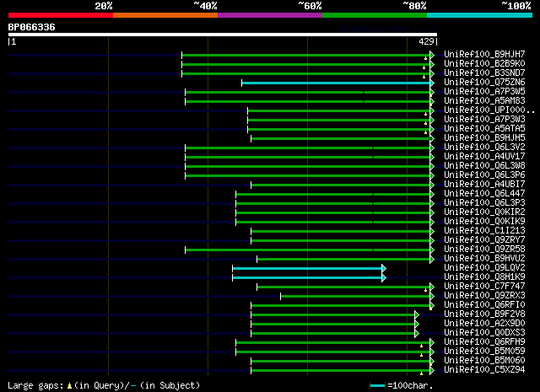
Task: Open hit UniRef100_Q6L3P3
Action: (484, 203)
